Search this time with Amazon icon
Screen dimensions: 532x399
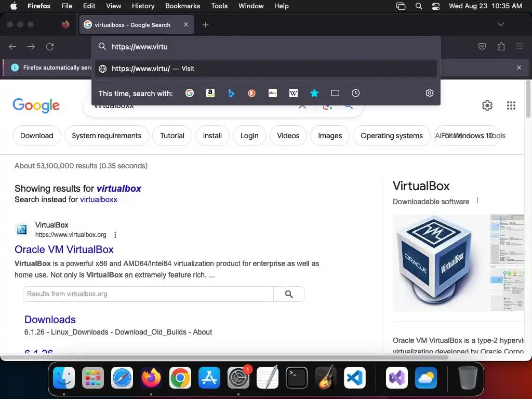click(210, 93)
